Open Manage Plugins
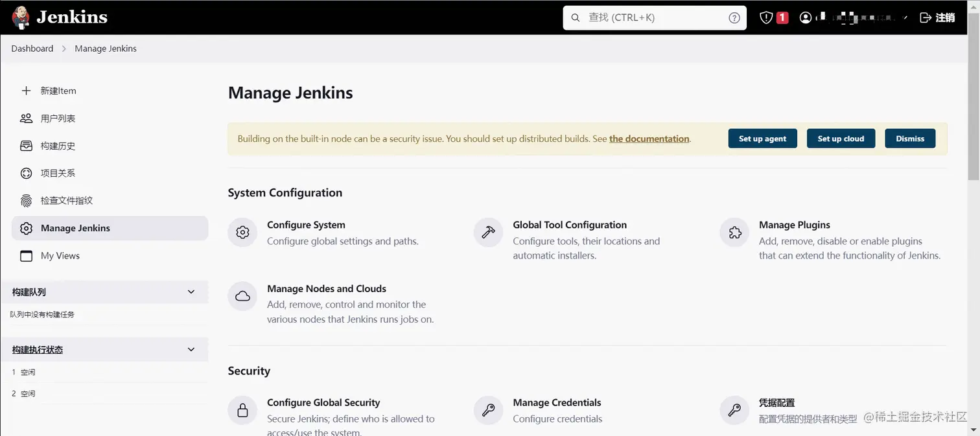Image resolution: width=980 pixels, height=436 pixels. 795,225
